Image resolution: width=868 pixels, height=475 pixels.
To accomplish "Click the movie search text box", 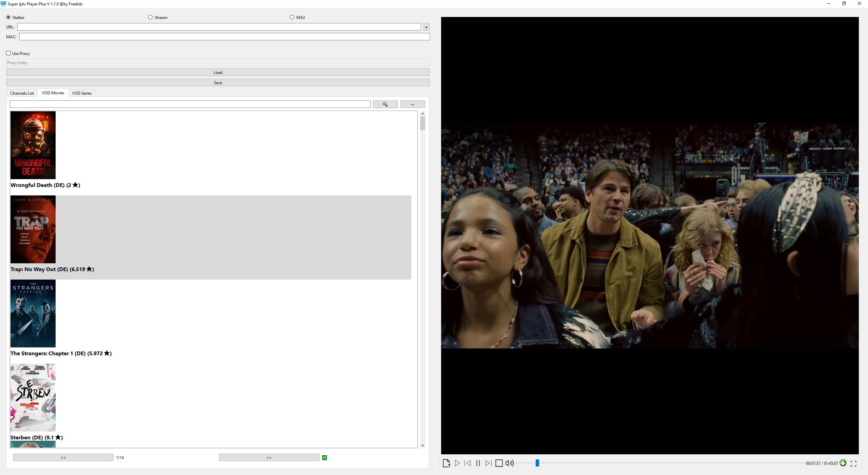I will point(190,104).
